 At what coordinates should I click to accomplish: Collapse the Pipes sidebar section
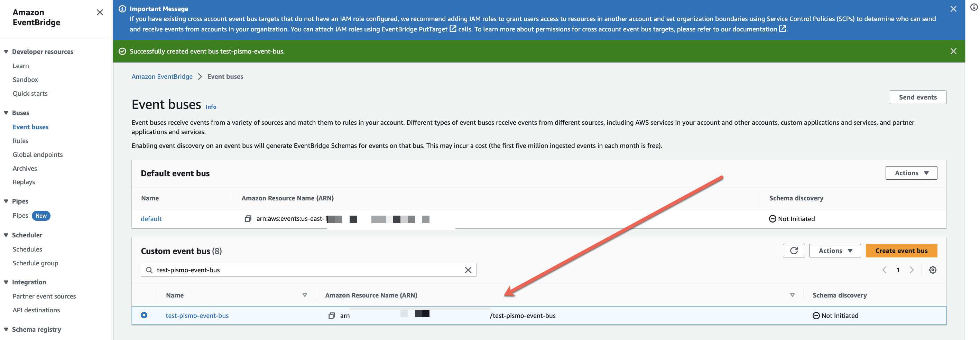pos(6,201)
